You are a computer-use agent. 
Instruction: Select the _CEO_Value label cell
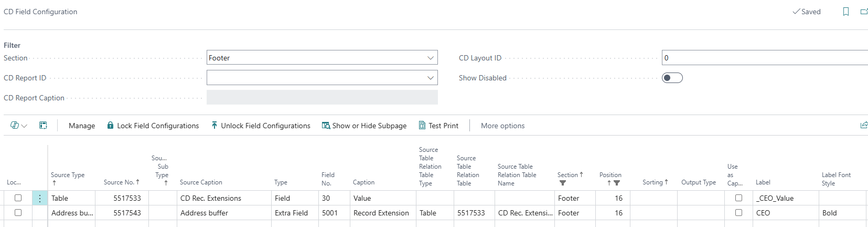coord(786,198)
